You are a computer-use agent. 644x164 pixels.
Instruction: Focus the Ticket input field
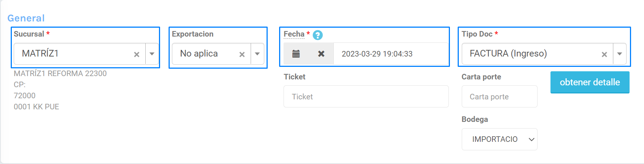pyautogui.click(x=366, y=96)
